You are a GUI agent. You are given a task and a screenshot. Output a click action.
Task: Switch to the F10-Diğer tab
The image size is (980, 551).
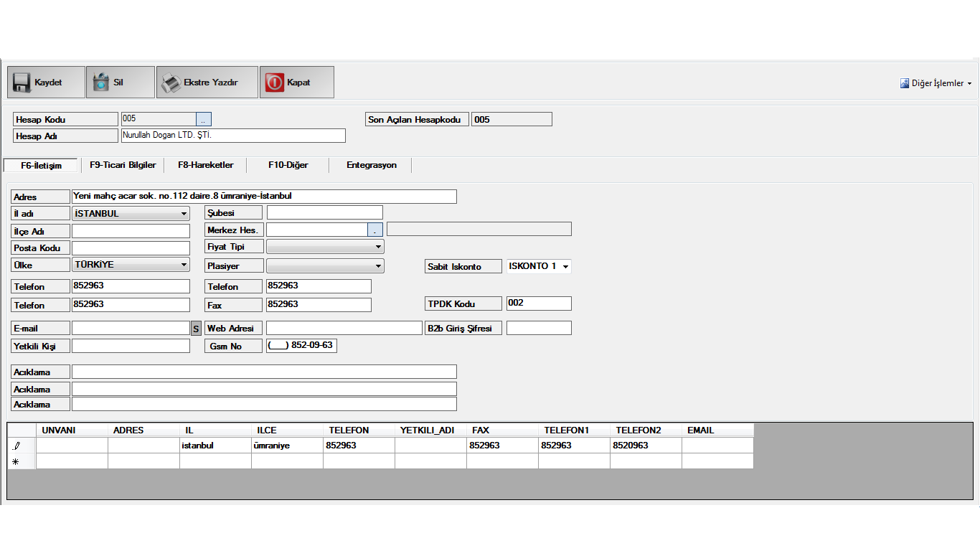288,165
